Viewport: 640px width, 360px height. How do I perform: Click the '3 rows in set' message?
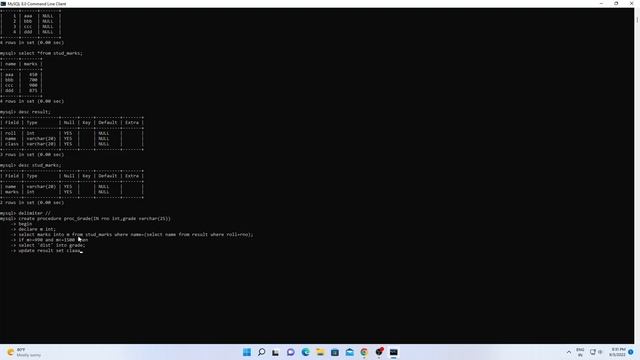pos(32,155)
